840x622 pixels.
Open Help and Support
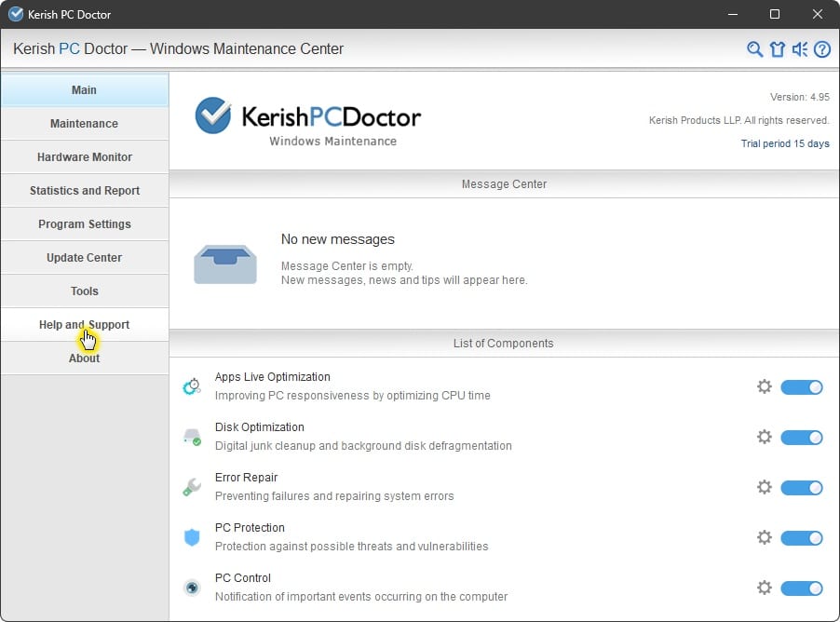pos(85,325)
